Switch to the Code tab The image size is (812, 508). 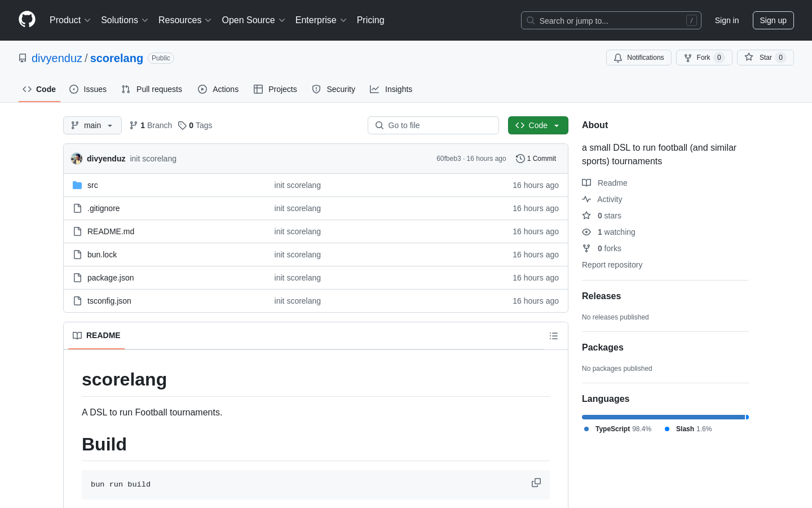tap(39, 89)
